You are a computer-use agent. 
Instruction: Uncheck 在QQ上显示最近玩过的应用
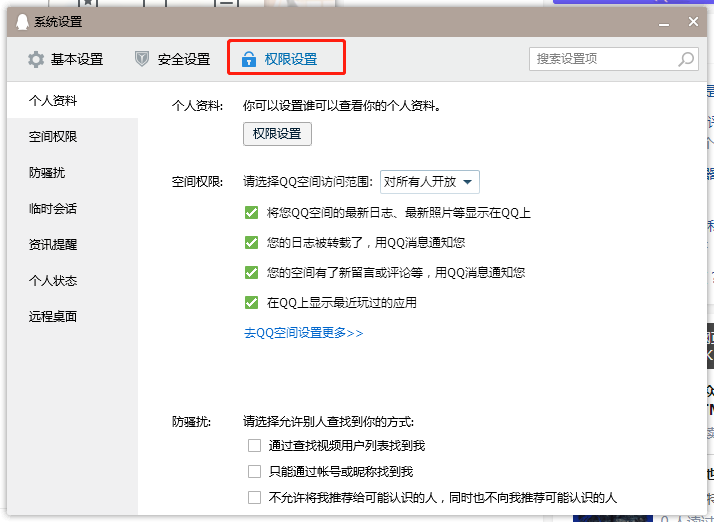click(x=251, y=302)
